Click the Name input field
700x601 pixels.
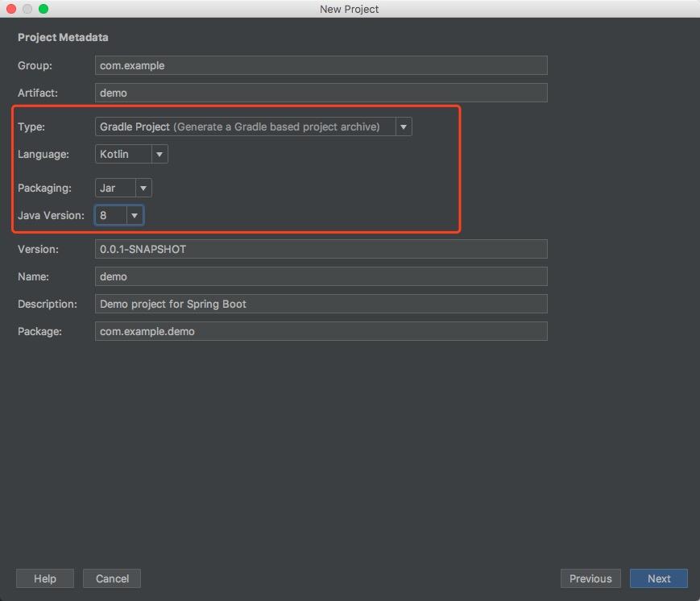321,276
